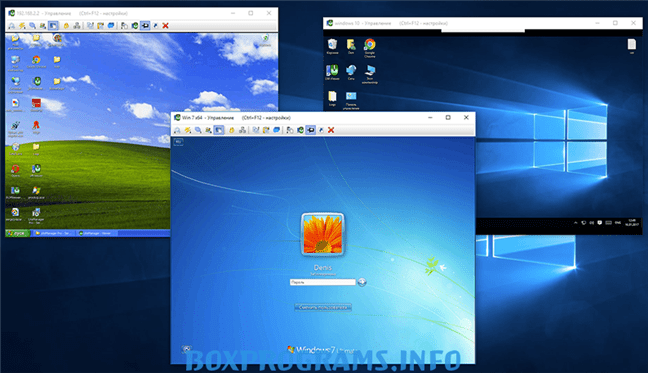The width and height of the screenshot is (648, 373).
Task: Click the switch user button on Win 7 login
Action: [323, 307]
